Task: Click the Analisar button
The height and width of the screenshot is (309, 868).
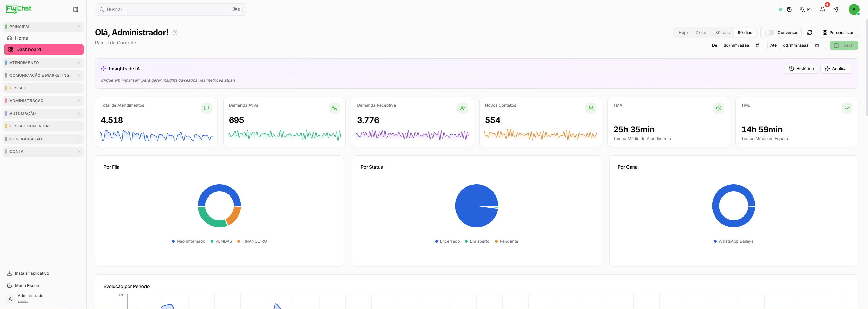Action: pos(836,69)
